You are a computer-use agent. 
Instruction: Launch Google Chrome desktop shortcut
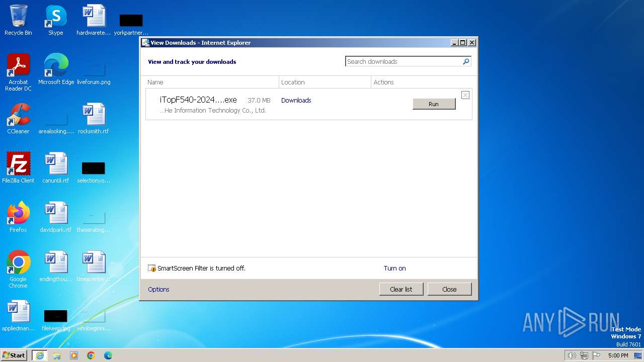18,269
